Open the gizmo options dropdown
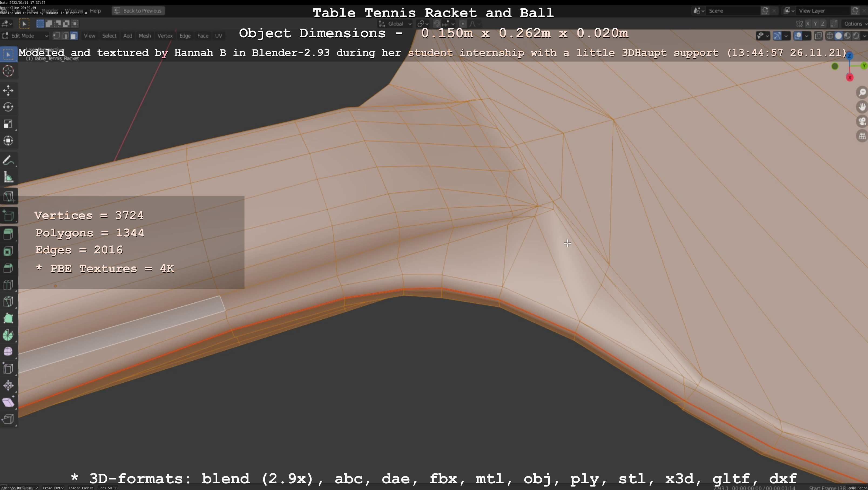The height and width of the screenshot is (490, 868). click(x=786, y=36)
